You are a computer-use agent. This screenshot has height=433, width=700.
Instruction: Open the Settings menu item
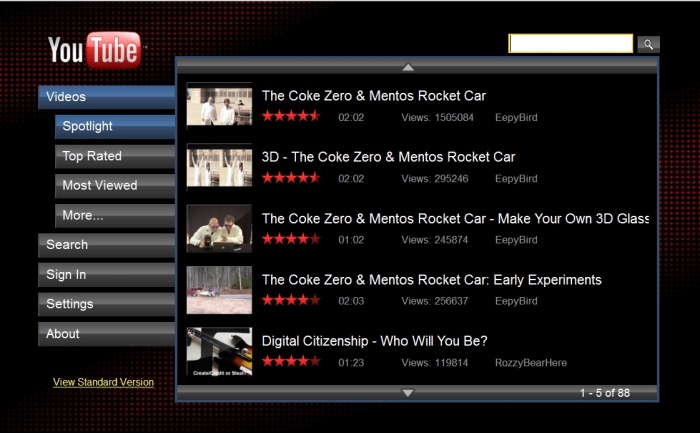click(x=106, y=304)
